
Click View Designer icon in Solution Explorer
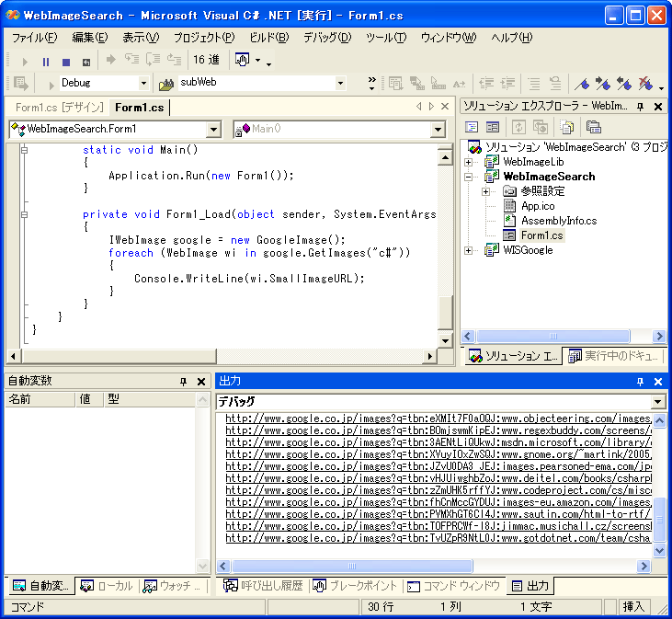coord(493,127)
